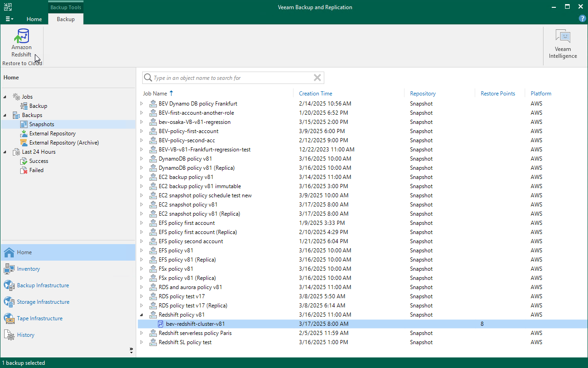Viewport: 588px width, 368px height.
Task: Open the help question mark icon
Action: [582, 19]
